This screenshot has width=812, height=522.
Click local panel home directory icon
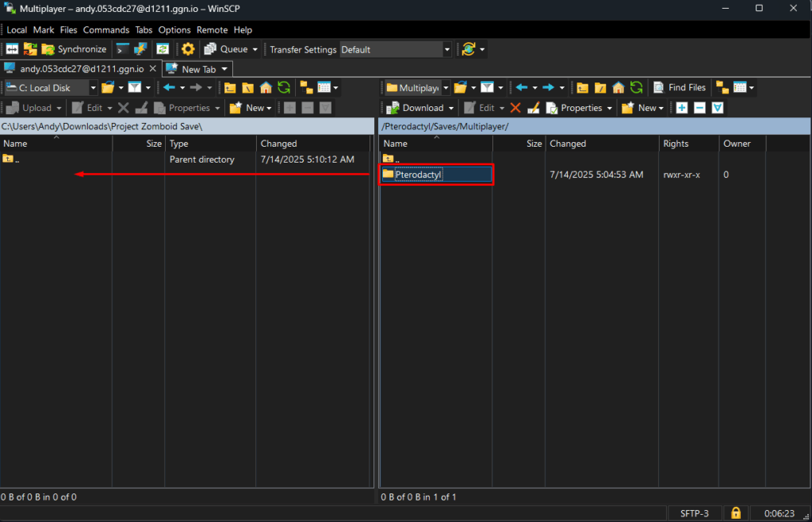coord(266,87)
